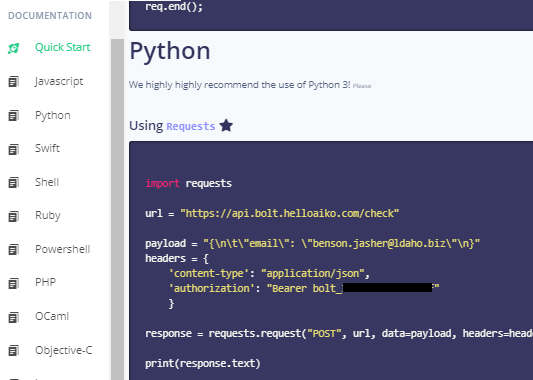Viewport: 533px width, 380px height.
Task: Click the document icon beside PHP
Action: click(x=14, y=283)
